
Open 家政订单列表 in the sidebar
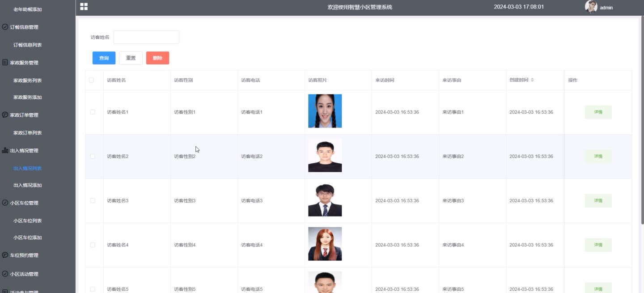pyautogui.click(x=28, y=133)
